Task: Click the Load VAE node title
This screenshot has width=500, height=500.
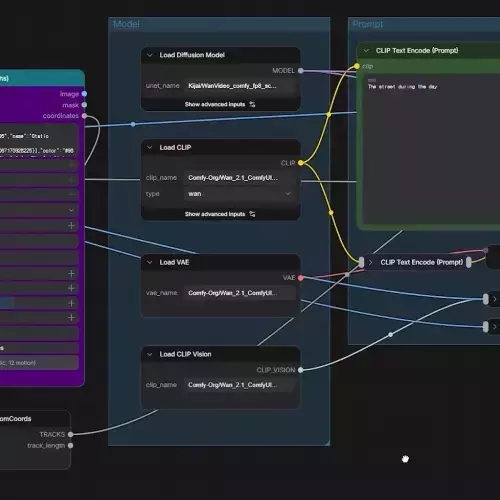Action: 174,262
